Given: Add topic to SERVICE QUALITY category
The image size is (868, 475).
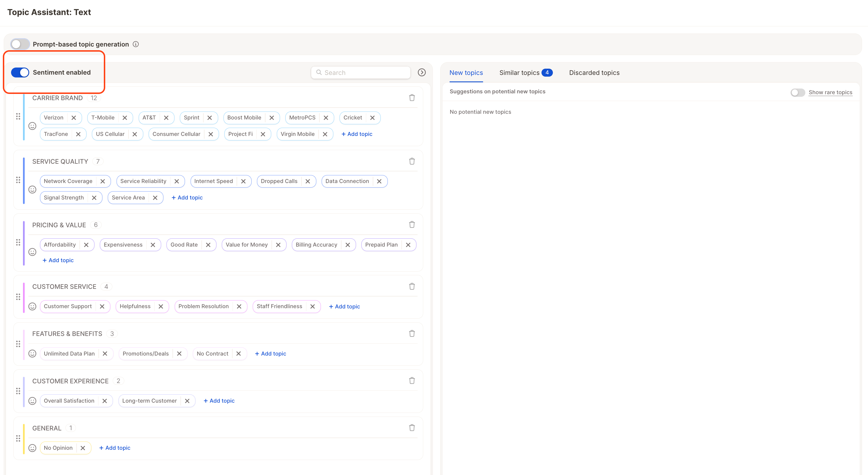Looking at the screenshot, I should [187, 197].
